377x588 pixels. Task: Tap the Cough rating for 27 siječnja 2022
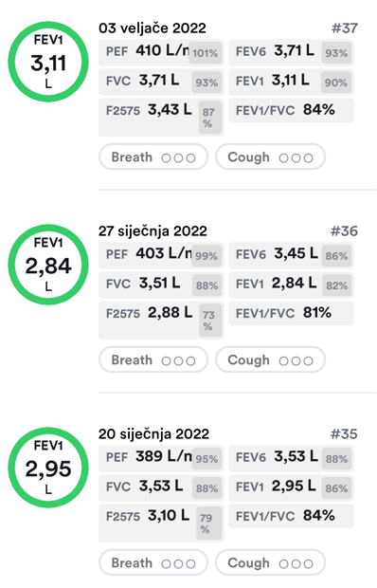pos(270,360)
